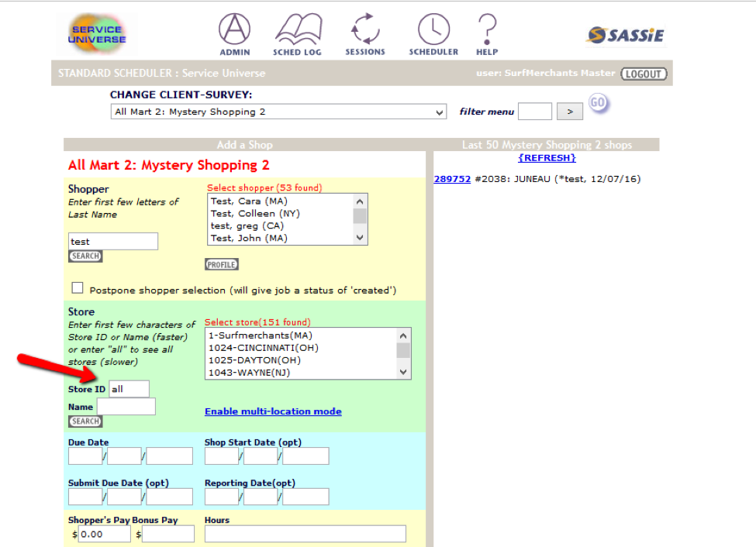Click the store SEARCH button

pyautogui.click(x=85, y=421)
